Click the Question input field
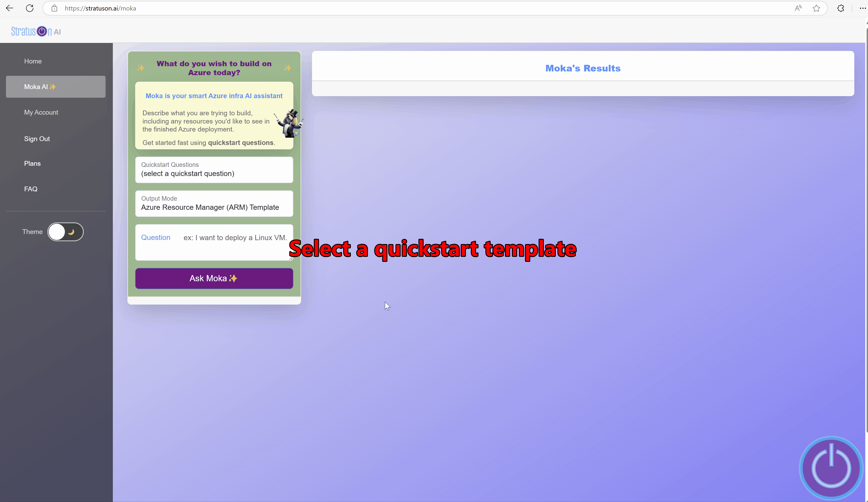868x502 pixels. tap(214, 242)
